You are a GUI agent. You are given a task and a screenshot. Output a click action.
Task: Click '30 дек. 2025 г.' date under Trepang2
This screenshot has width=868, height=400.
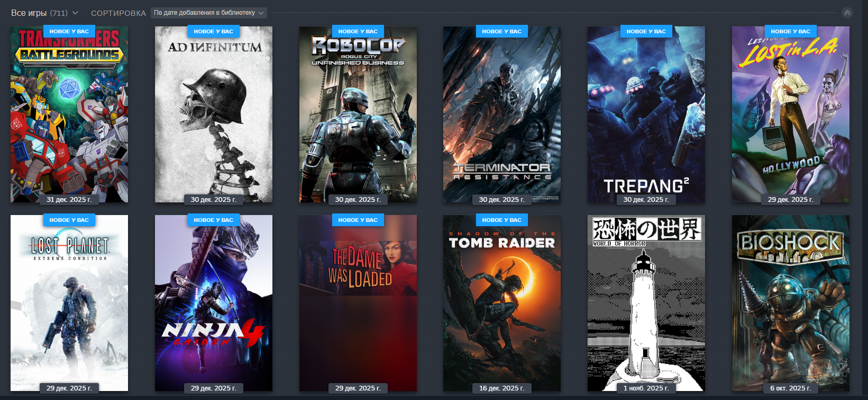click(x=646, y=199)
